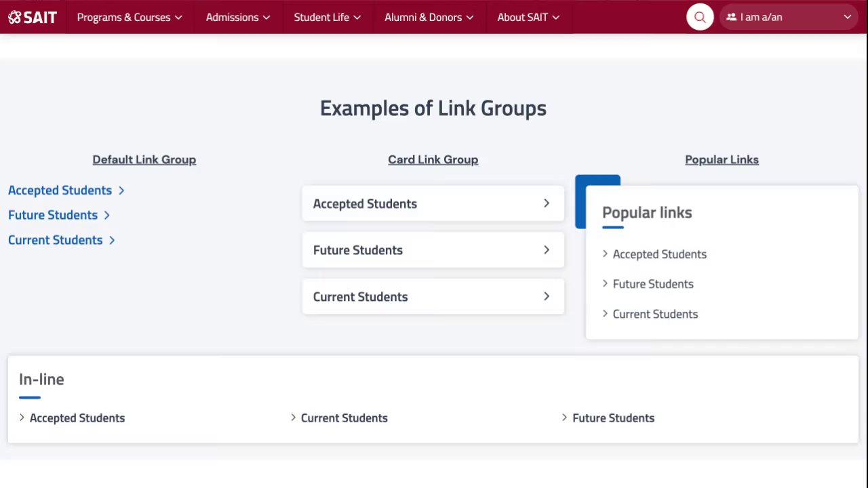
Task: Click arrow icon on Current Students card
Action: click(547, 296)
